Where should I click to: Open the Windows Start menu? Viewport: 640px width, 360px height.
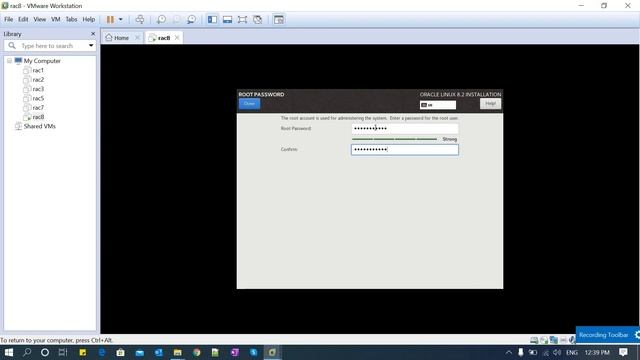[x=9, y=352]
